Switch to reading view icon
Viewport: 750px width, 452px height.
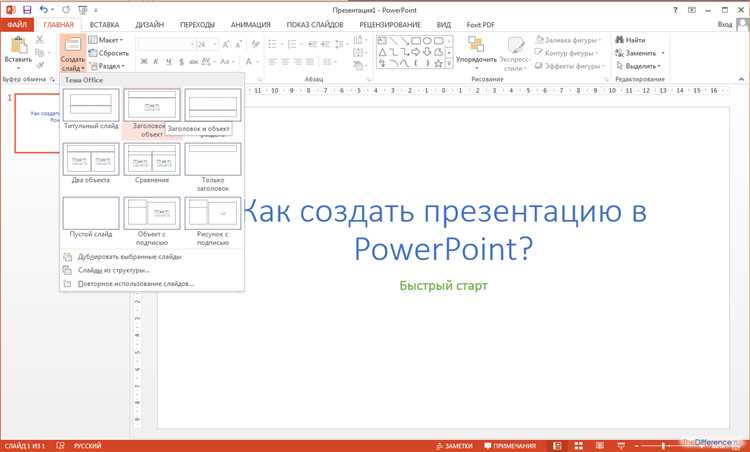click(x=599, y=446)
